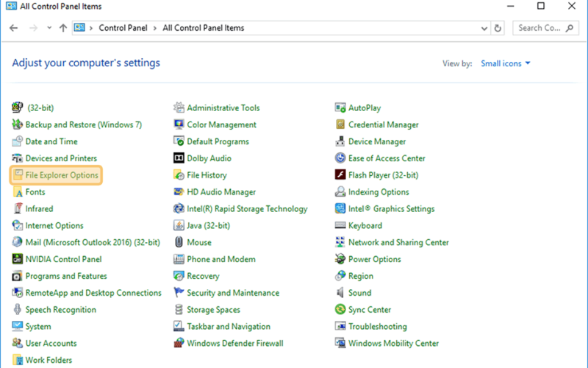Click the HD Audio Manager icon

(179, 192)
